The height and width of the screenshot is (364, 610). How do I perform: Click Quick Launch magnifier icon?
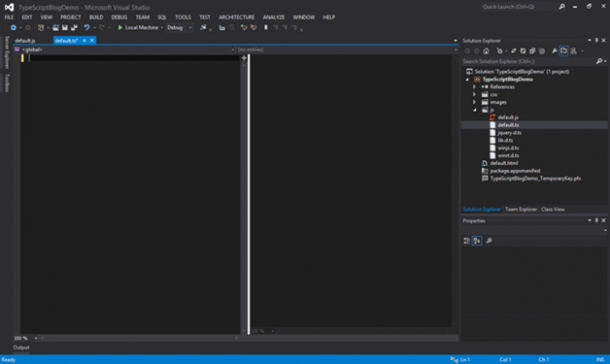[x=562, y=7]
